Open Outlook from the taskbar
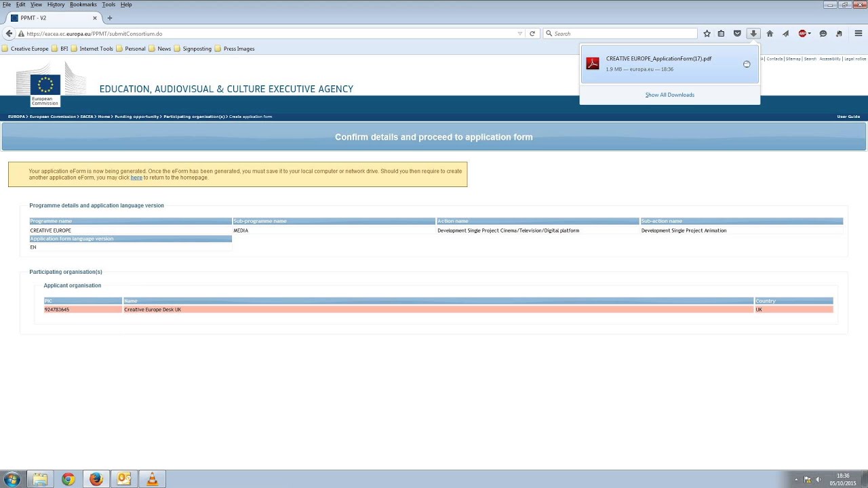868x488 pixels. (124, 479)
